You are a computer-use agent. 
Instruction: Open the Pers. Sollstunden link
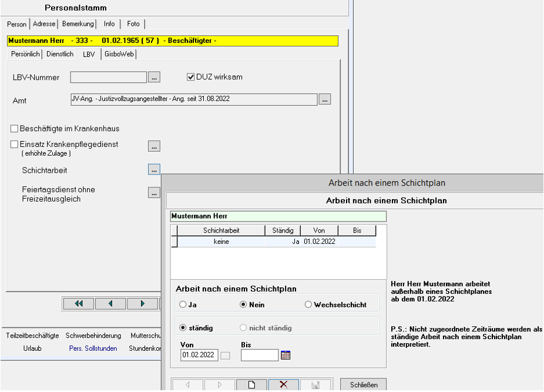[93, 349]
